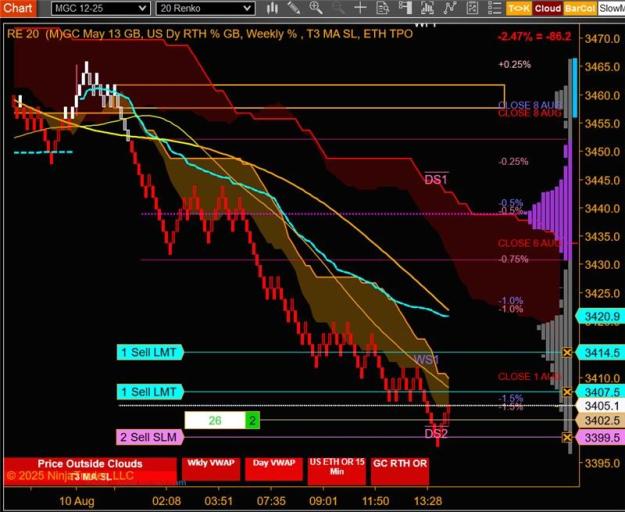Activate the zoom in magnifier tool
The image size is (625, 512).
pos(316,8)
